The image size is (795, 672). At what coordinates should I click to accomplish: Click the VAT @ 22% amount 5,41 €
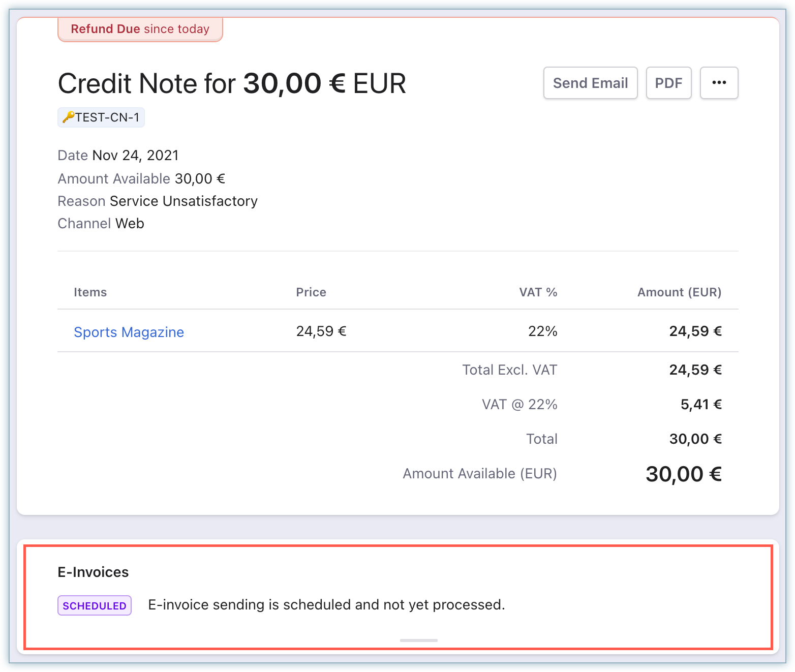pyautogui.click(x=701, y=404)
